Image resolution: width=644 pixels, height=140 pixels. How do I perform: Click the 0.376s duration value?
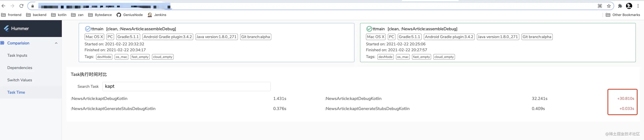(280, 109)
